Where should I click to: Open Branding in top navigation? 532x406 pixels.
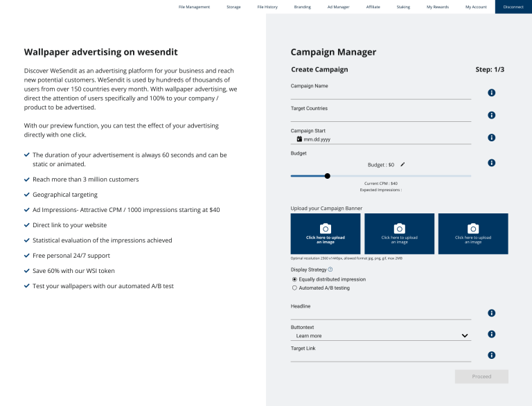(302, 7)
